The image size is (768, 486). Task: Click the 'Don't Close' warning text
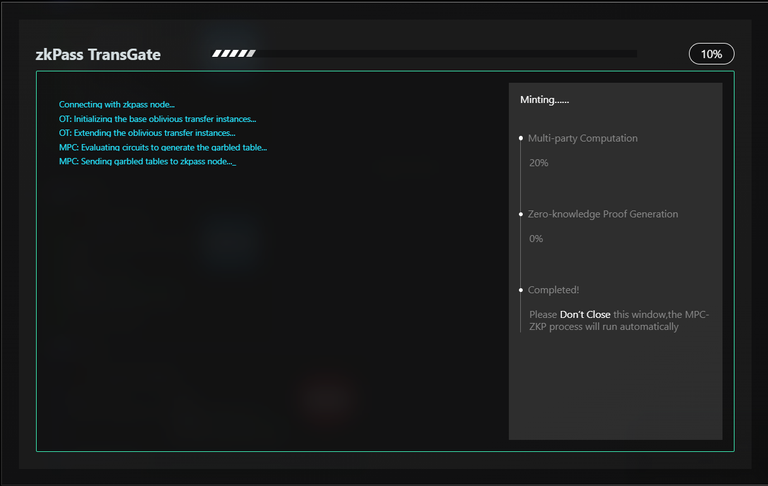point(585,315)
